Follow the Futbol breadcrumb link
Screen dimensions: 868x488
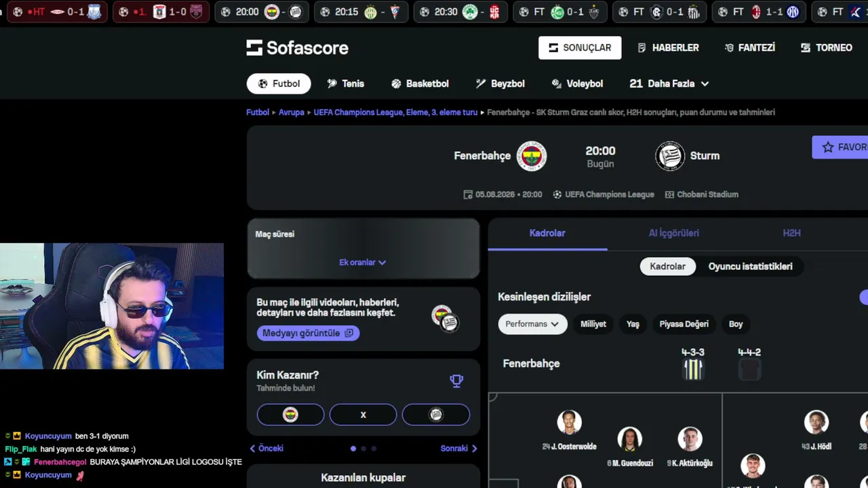coord(258,113)
